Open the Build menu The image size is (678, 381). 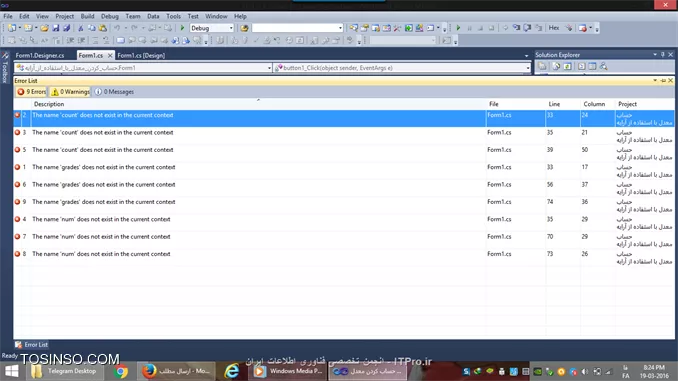[87, 16]
